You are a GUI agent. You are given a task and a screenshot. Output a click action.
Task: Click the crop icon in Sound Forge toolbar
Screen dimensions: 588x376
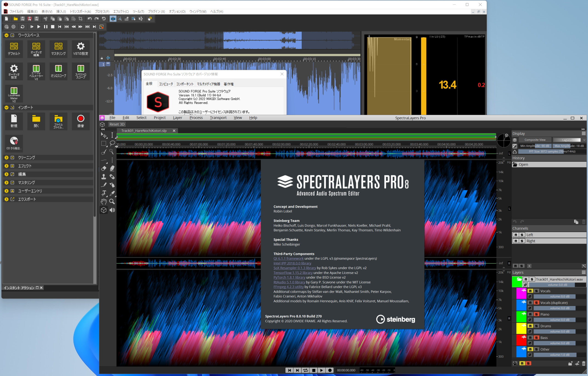pyautogui.click(x=80, y=19)
